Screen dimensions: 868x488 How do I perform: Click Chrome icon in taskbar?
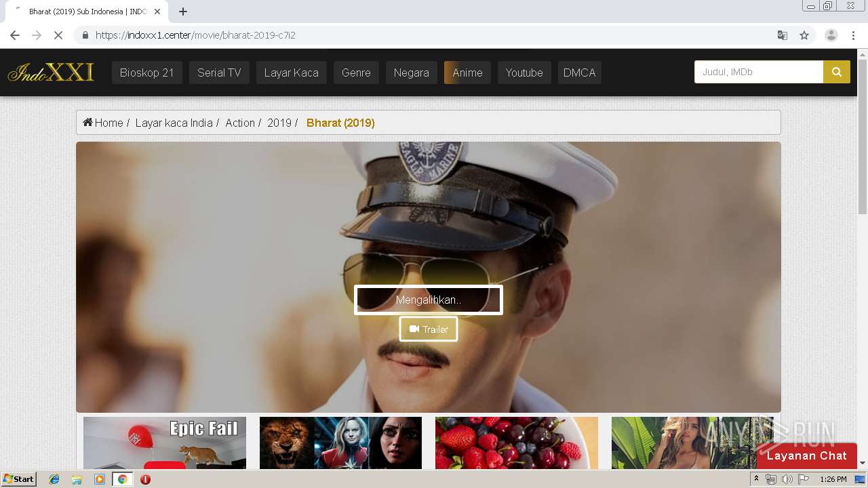point(122,479)
